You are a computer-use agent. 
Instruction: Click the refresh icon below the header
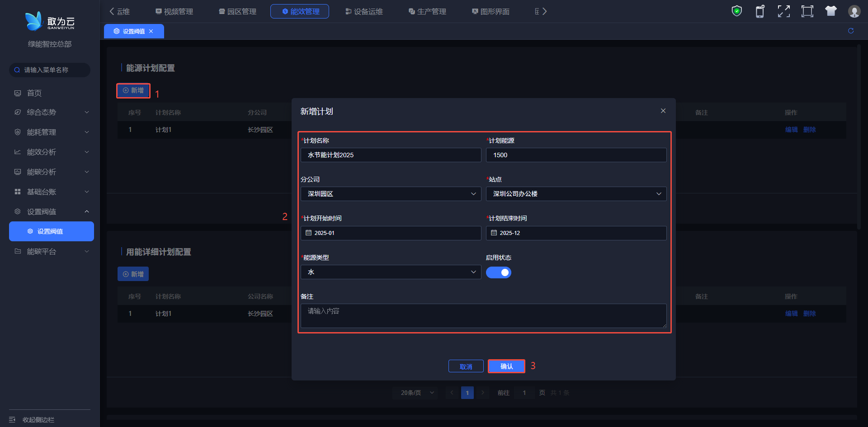851,31
